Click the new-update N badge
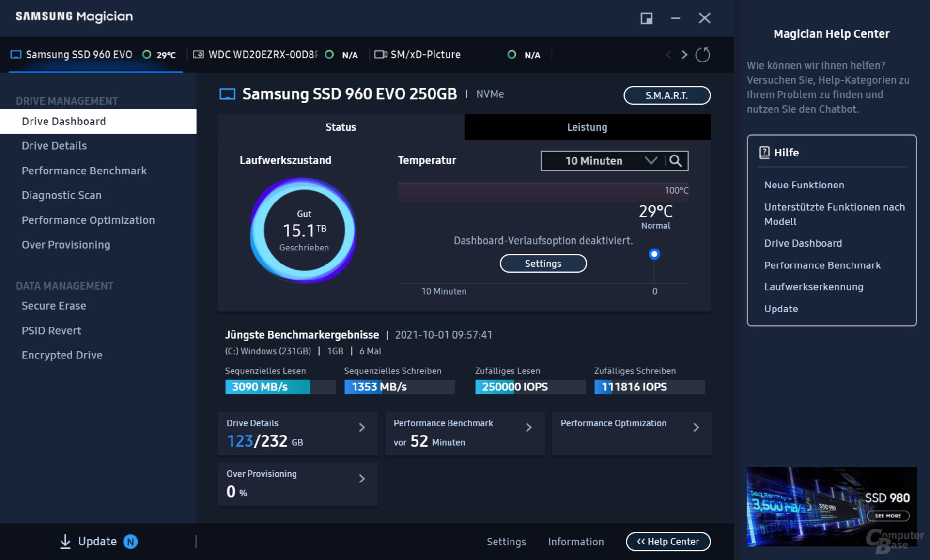This screenshot has height=560, width=930. pos(130,542)
